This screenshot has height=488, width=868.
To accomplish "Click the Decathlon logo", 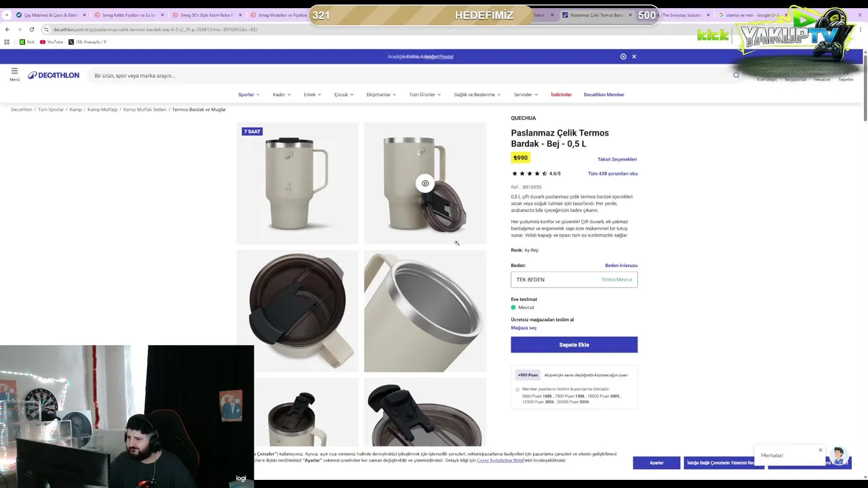I will (54, 75).
